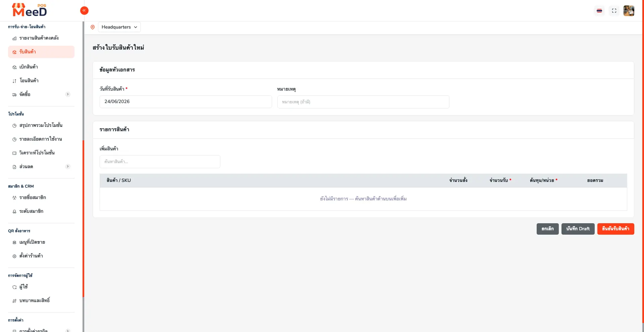Click the เมนูที่เปิดขาย icon

[x=14, y=242]
